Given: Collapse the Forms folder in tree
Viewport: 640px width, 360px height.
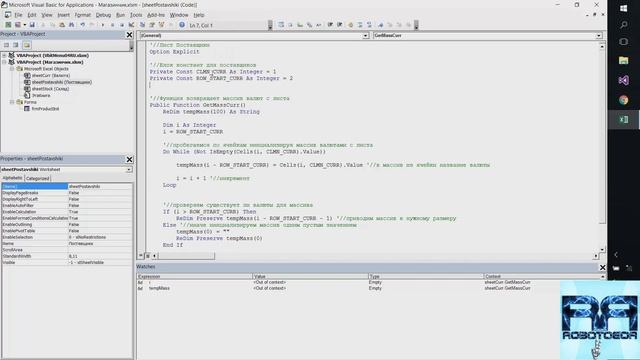Looking at the screenshot, I should pyautogui.click(x=12, y=102).
